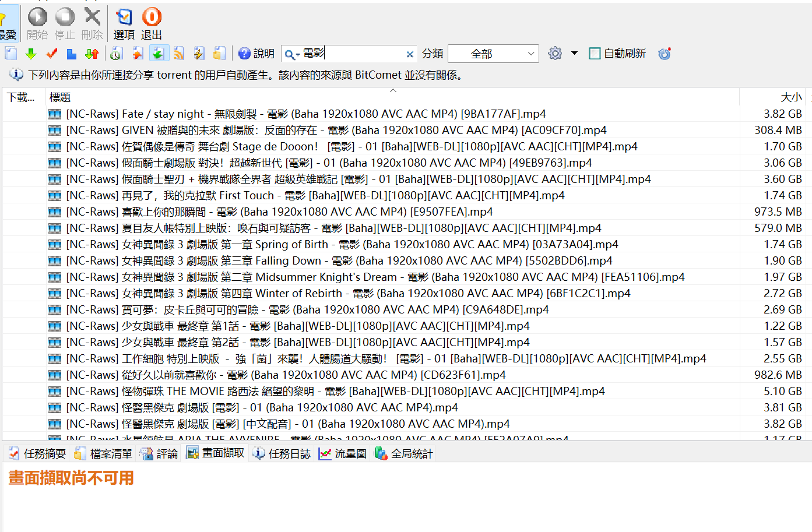Click the lightning bolt document icon
This screenshot has height=532, width=812.
pos(199,54)
